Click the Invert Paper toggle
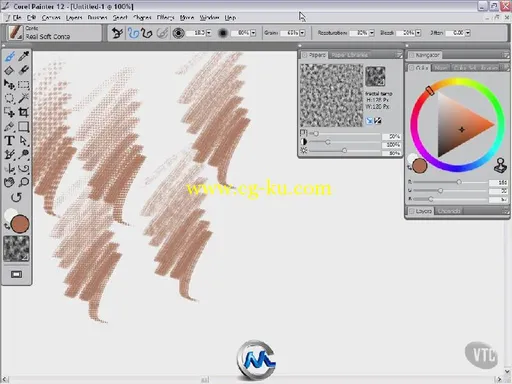This screenshot has height=384, width=512. tap(377, 121)
